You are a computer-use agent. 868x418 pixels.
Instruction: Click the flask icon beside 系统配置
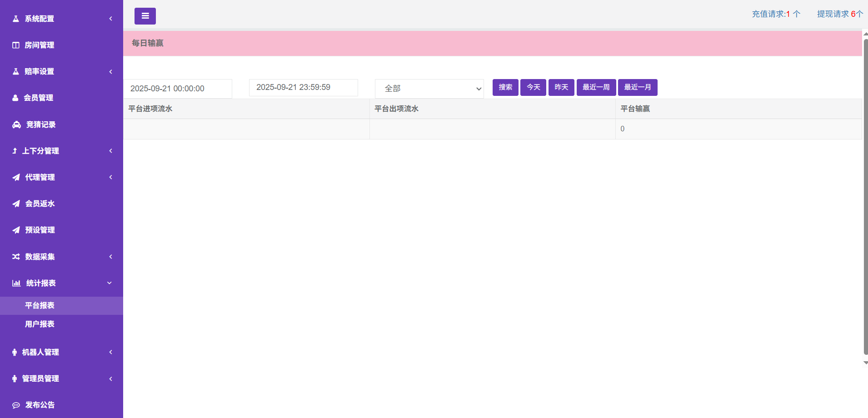coord(16,19)
